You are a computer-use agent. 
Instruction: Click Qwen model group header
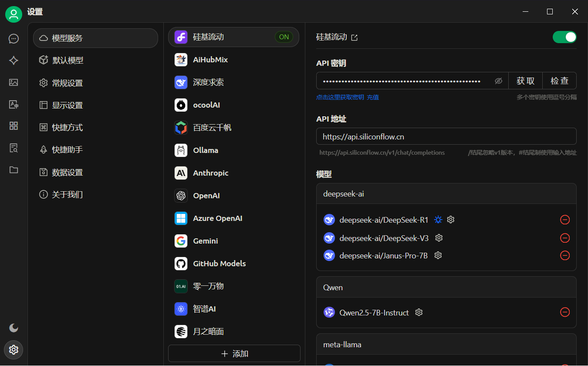(446, 287)
